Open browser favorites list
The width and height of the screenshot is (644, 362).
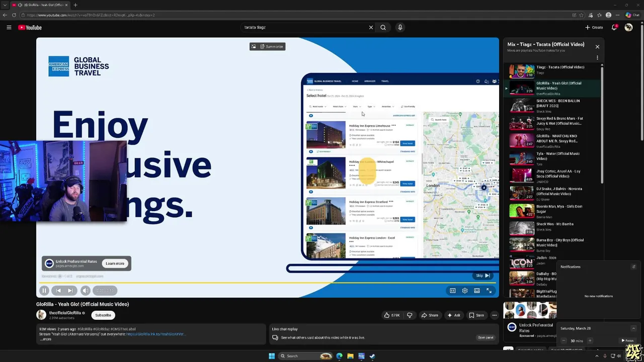tap(599, 15)
